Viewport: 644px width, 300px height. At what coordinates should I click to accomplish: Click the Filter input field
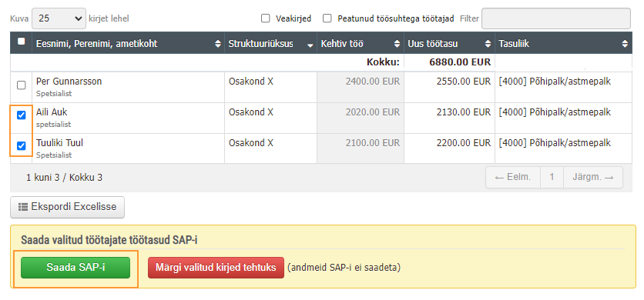pos(556,18)
